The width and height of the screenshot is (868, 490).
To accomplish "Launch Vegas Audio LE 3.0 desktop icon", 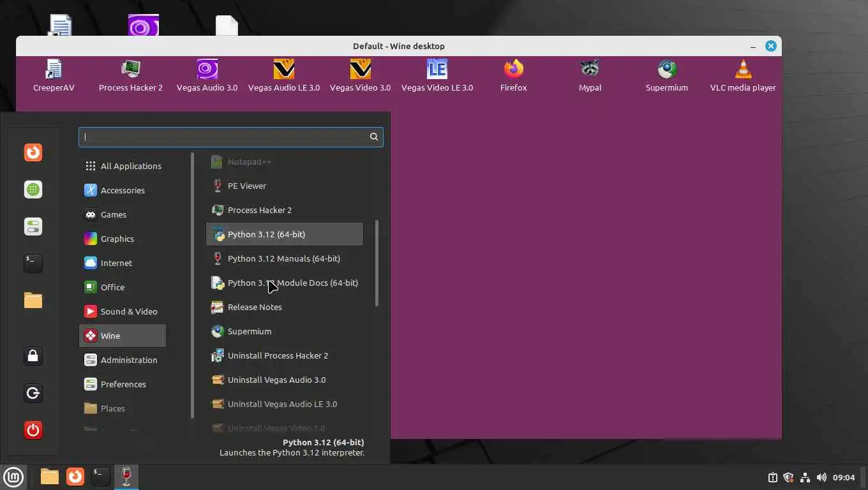I will [283, 75].
